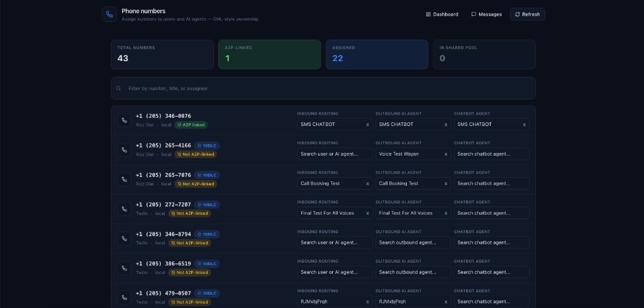Click the 10DLC badge on 346-8794
The image size is (644, 308).
207,234
